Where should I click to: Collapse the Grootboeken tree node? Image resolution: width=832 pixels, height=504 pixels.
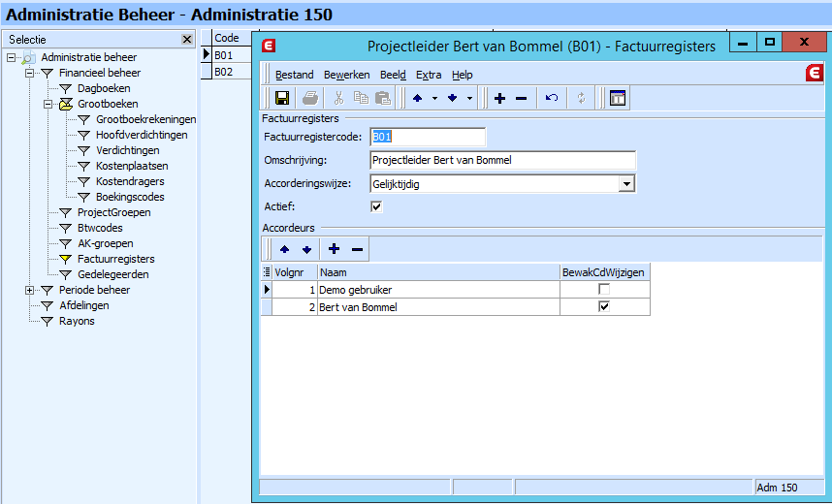(x=48, y=104)
